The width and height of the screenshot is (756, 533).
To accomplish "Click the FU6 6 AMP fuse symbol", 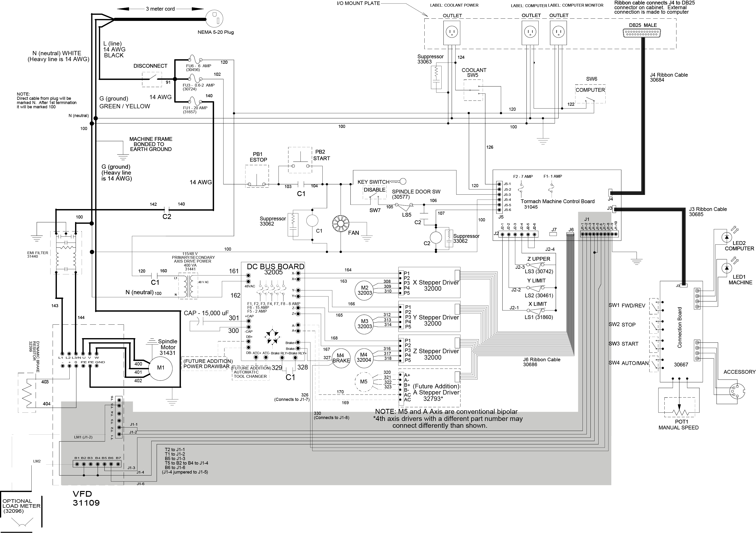I will (x=194, y=60).
